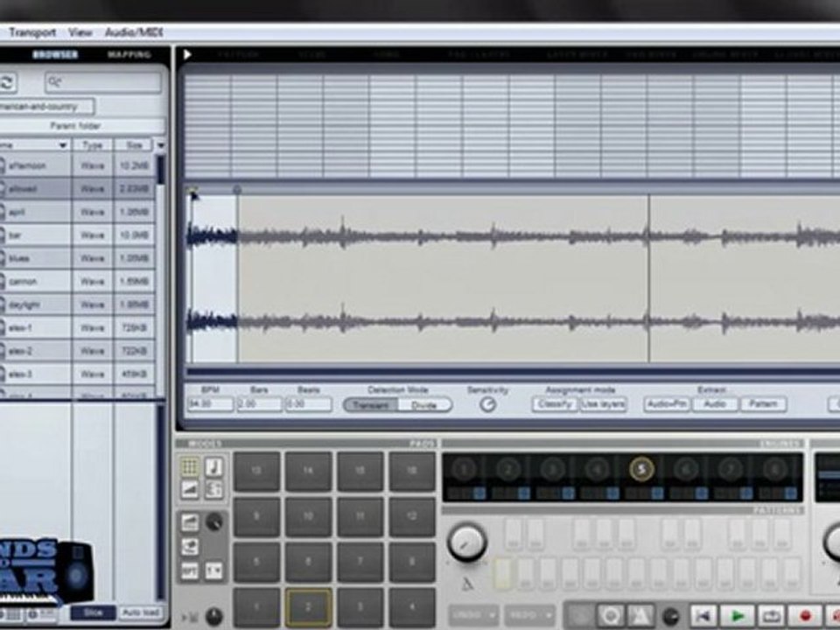Open the Transport menu
Image resolution: width=840 pixels, height=630 pixels.
(32, 32)
